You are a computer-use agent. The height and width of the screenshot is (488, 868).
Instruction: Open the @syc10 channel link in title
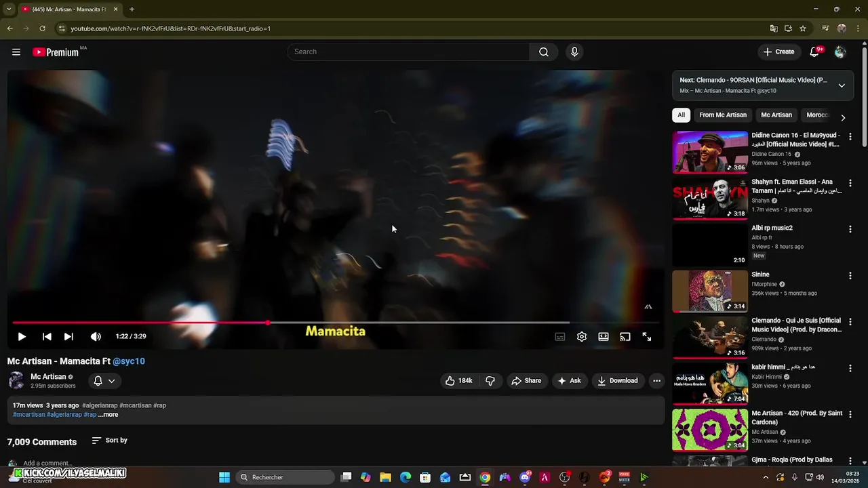(129, 361)
